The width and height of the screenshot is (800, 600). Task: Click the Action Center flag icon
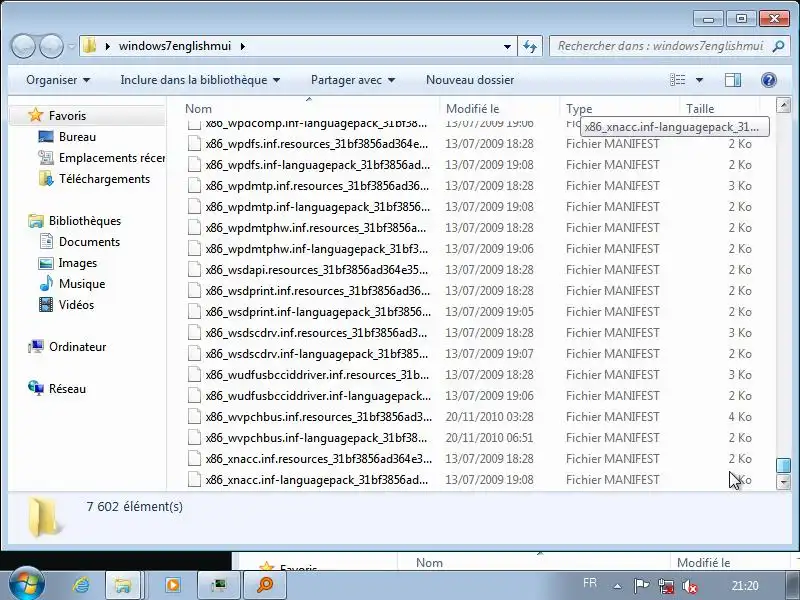(x=641, y=585)
